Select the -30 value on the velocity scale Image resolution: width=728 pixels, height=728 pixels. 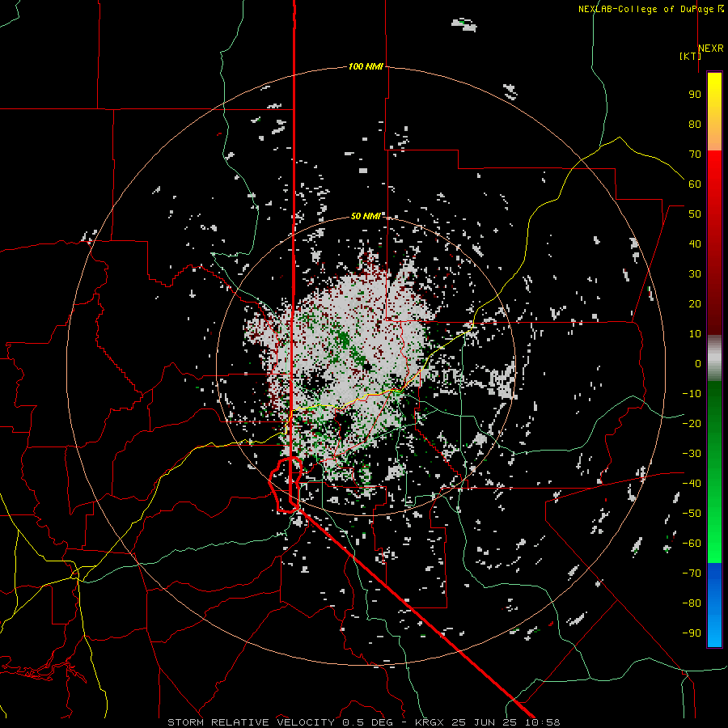tap(692, 454)
